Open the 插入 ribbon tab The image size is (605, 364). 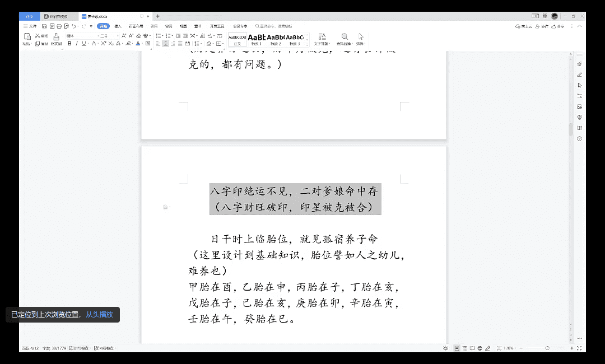(x=118, y=26)
